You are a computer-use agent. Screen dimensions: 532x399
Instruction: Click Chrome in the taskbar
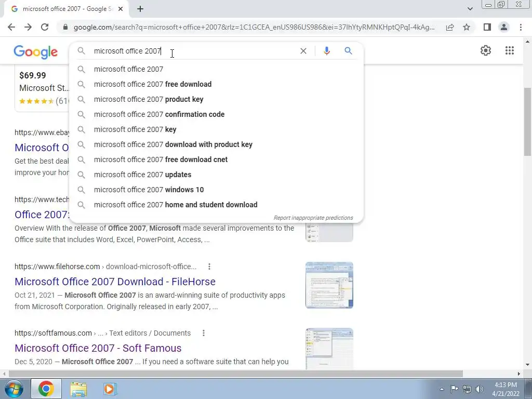click(46, 389)
